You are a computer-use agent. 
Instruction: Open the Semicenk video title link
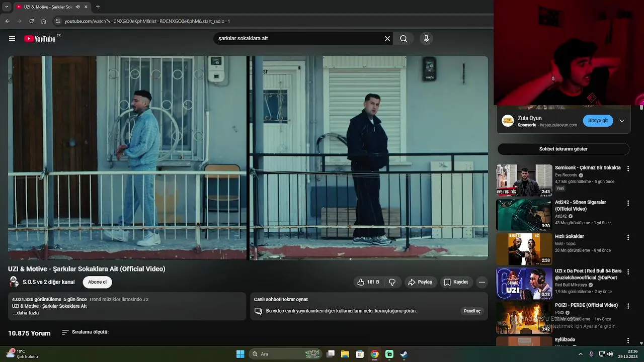pyautogui.click(x=588, y=168)
